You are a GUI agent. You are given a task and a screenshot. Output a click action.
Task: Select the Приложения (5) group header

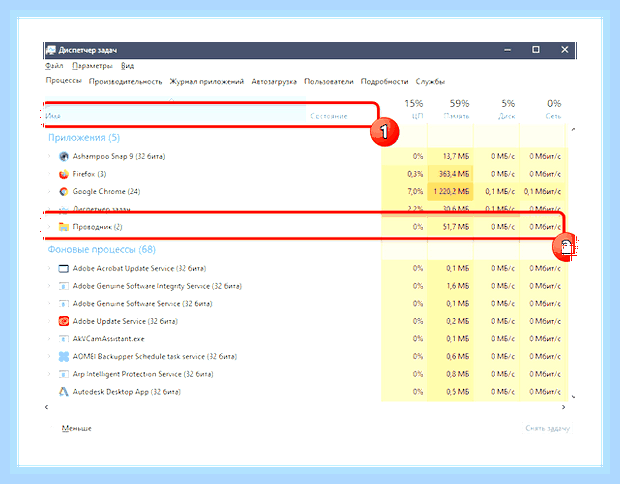(x=84, y=138)
